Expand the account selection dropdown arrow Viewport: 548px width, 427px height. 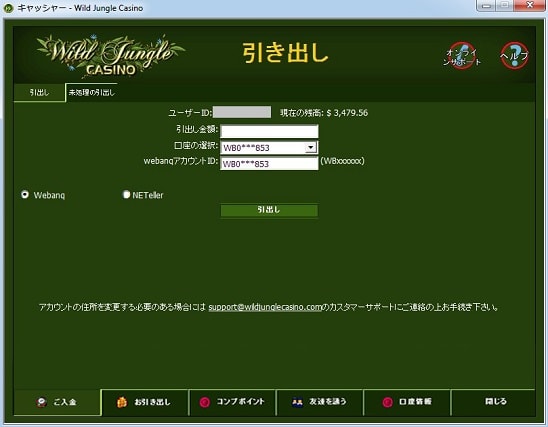[x=311, y=147]
